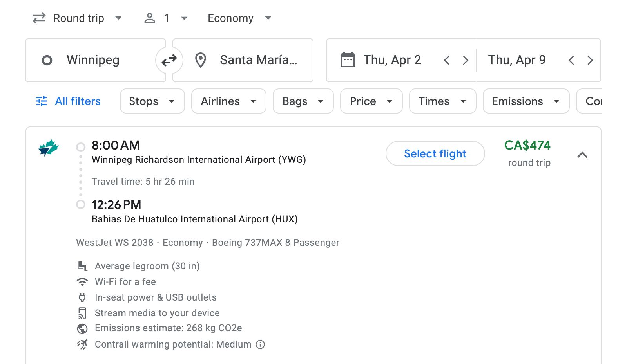Viewport: 627px width, 364px height.
Task: Open the Stops filter dropdown
Action: (152, 101)
